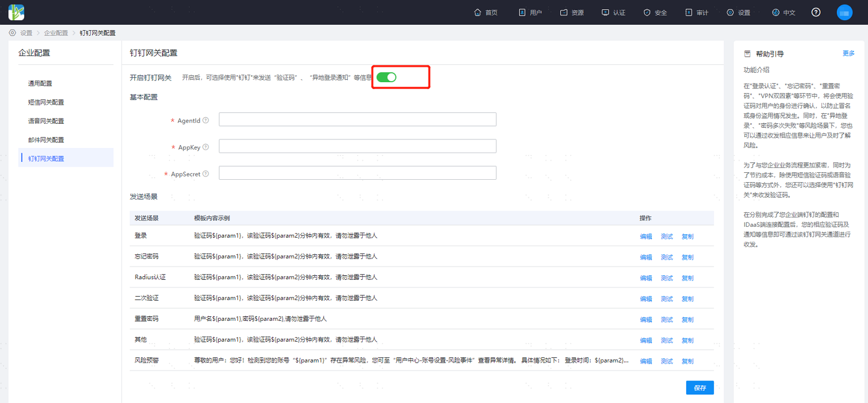Image resolution: width=868 pixels, height=403 pixels.
Task: Click the AppKey input field
Action: [x=358, y=146]
